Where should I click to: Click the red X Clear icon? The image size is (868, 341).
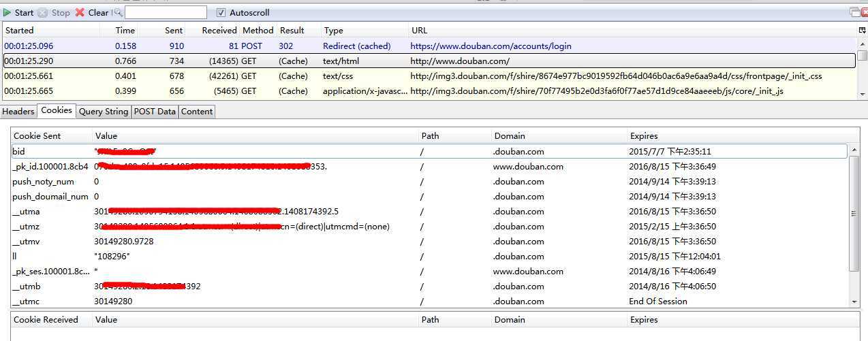(80, 12)
